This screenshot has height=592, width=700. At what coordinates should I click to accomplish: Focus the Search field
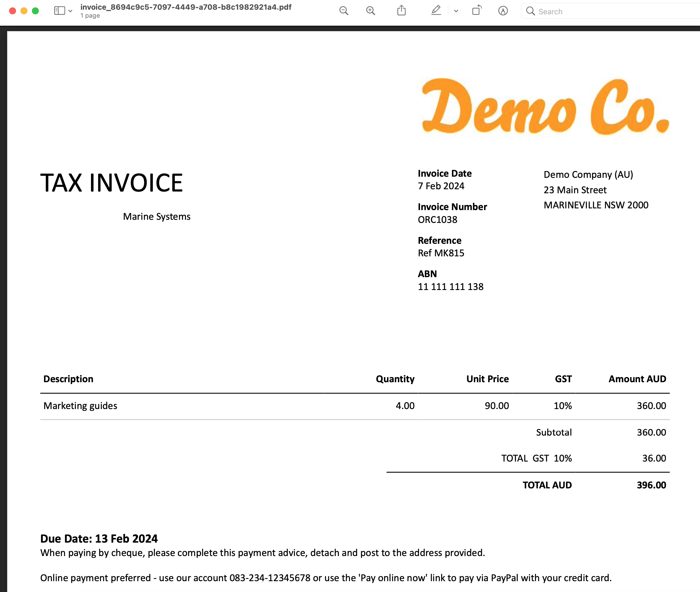[610, 11]
